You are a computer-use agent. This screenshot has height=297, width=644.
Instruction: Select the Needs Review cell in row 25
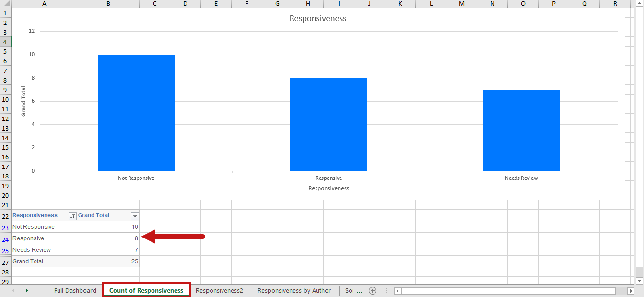tap(44, 250)
